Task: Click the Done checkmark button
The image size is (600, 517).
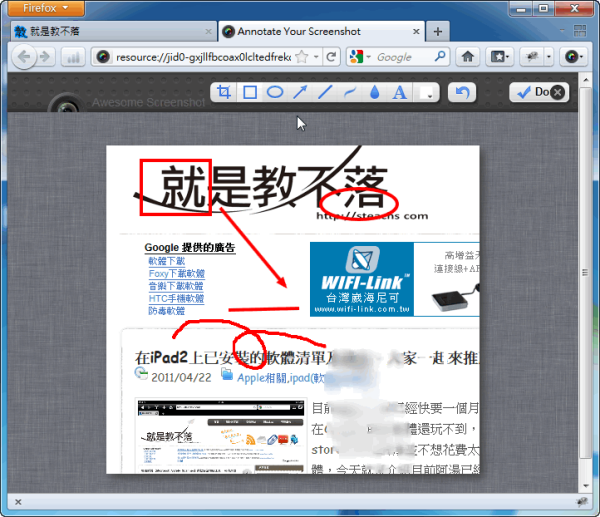Action: 530,92
